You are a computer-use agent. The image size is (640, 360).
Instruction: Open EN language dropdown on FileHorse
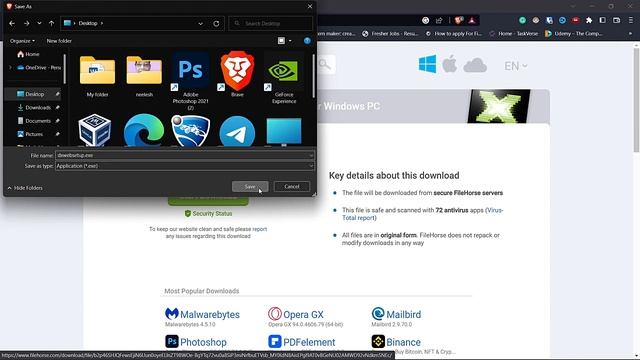pos(516,66)
